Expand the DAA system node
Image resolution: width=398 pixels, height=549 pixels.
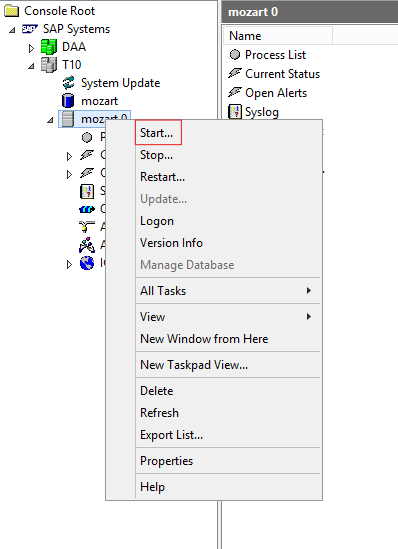[x=31, y=48]
